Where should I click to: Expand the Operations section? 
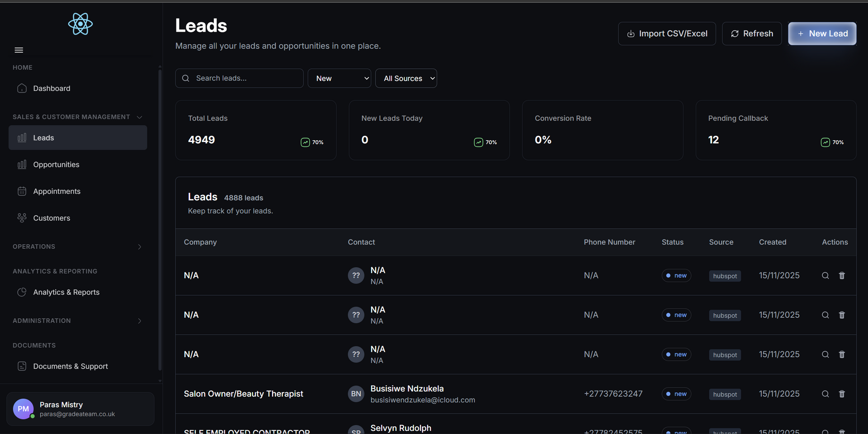140,247
